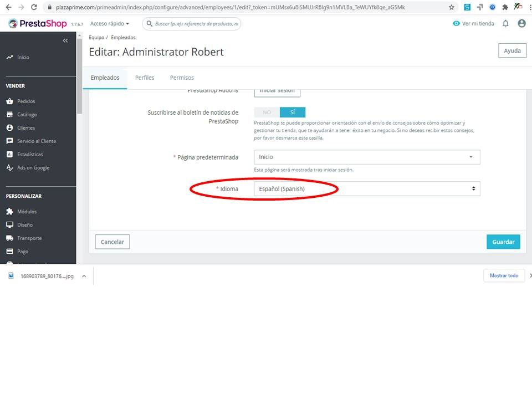Click the downloaded jpg file icon
Viewport: 532px width, 399px height.
pos(11,276)
